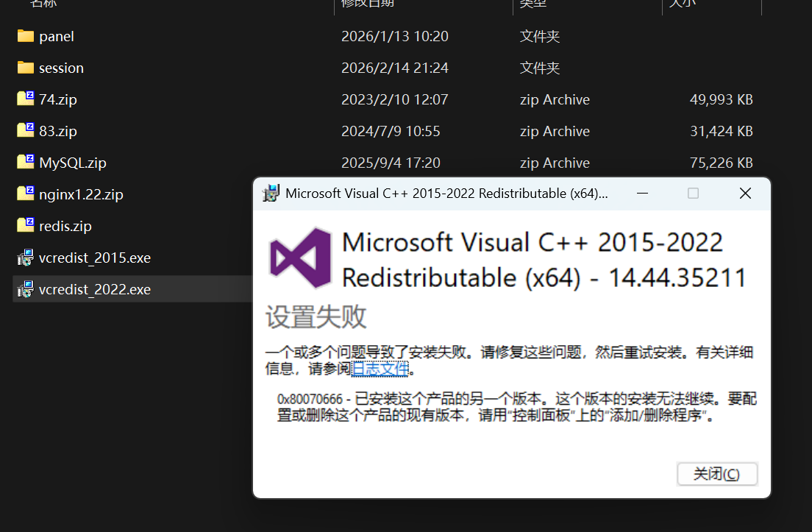The height and width of the screenshot is (532, 812).
Task: Click the 设置失败 heading text
Action: (x=316, y=316)
